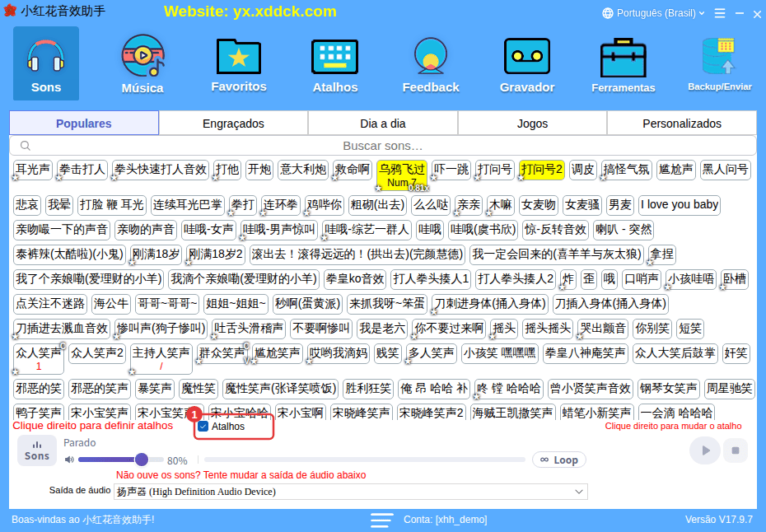Open Backup/Enviar database section

[x=720, y=63]
